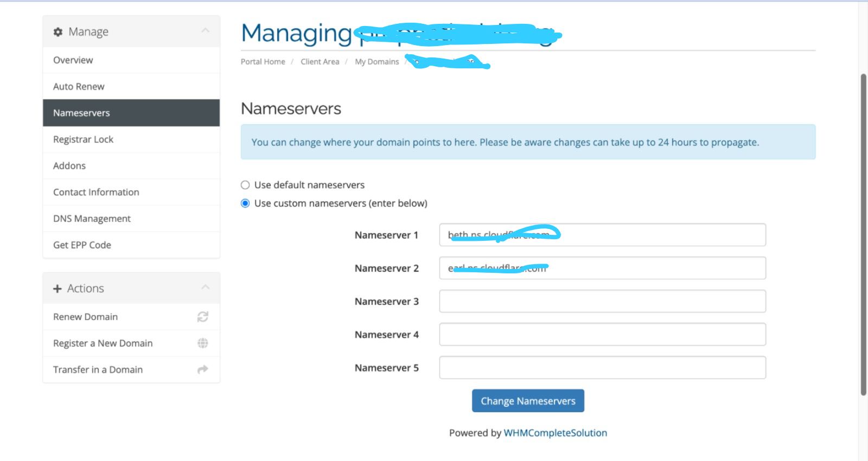Open the Overview sidebar item

tap(73, 60)
